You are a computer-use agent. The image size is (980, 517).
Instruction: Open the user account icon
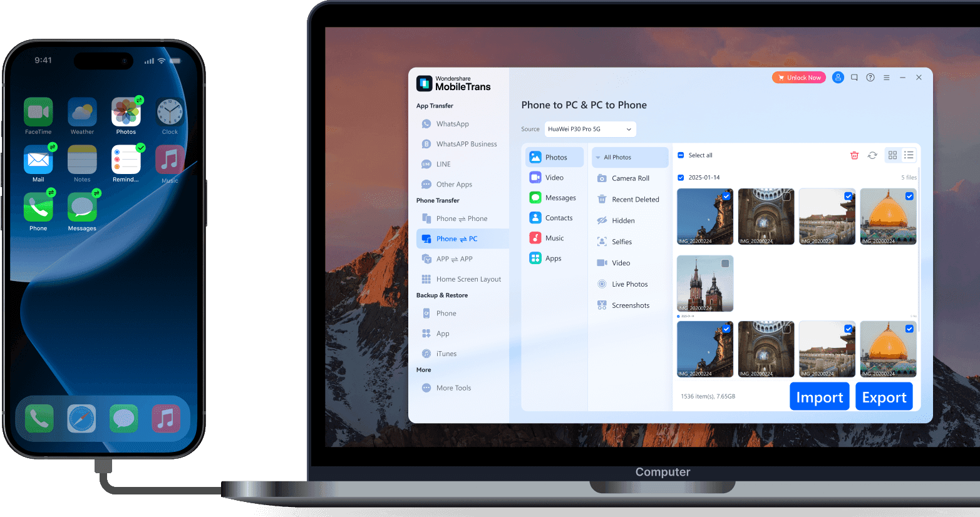pos(838,78)
